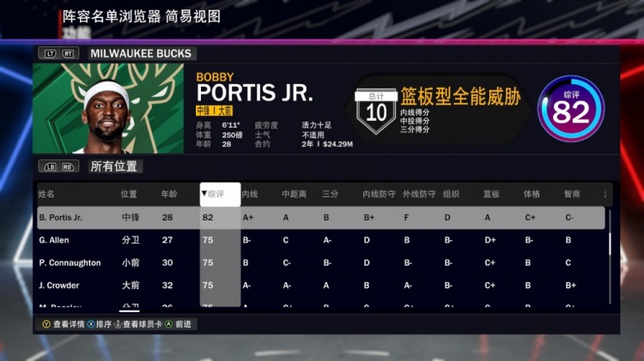This screenshot has height=361, width=644.
Task: Select the P. Connaughton row name
Action: click(x=70, y=262)
